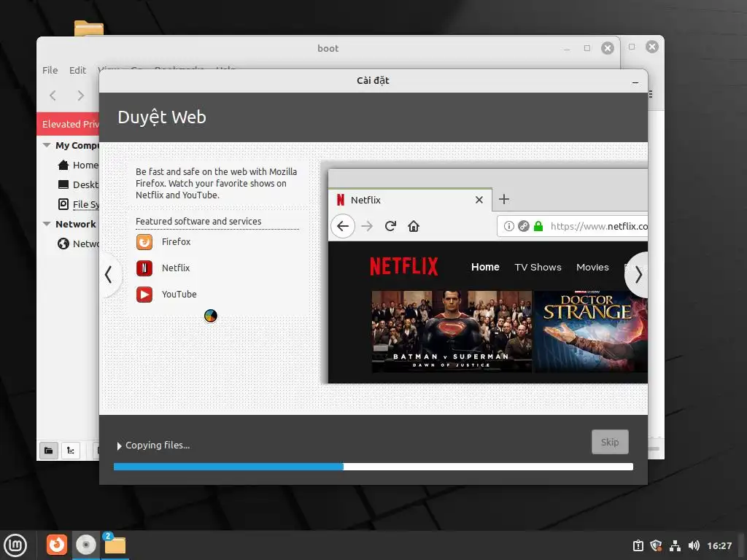Go to previous installer slide with left arrow
This screenshot has width=747, height=560.
[x=109, y=275]
